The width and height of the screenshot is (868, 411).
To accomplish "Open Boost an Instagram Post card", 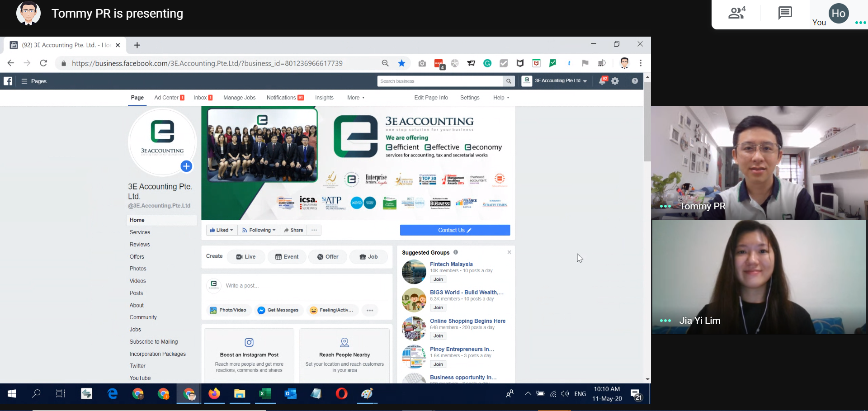I will point(249,356).
